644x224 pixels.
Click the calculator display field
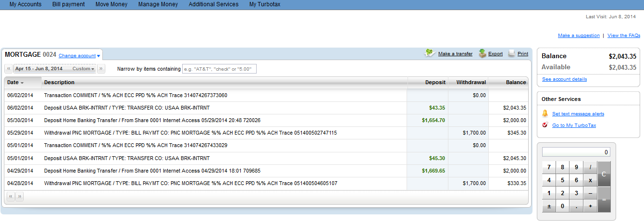(x=576, y=152)
